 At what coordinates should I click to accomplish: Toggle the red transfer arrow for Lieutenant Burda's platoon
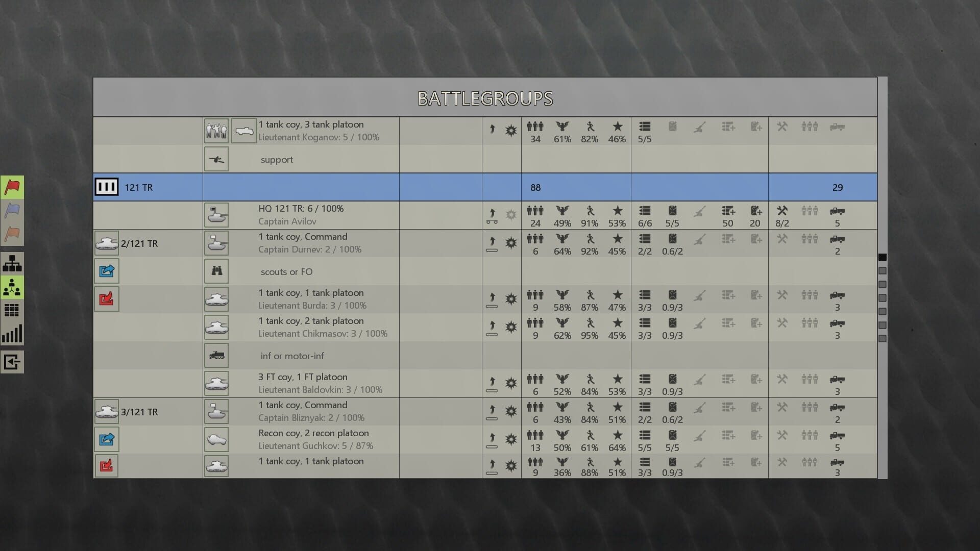click(106, 299)
